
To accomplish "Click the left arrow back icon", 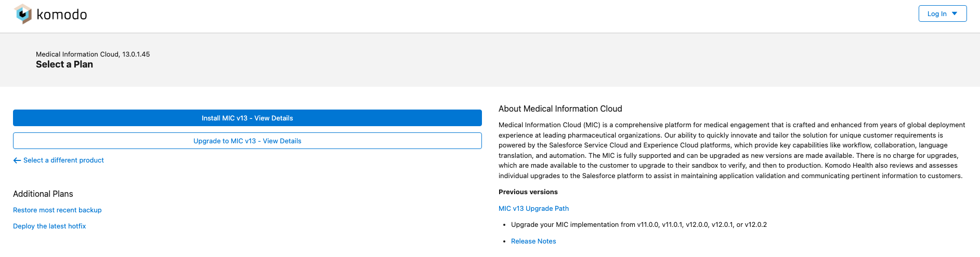I will (x=17, y=160).
